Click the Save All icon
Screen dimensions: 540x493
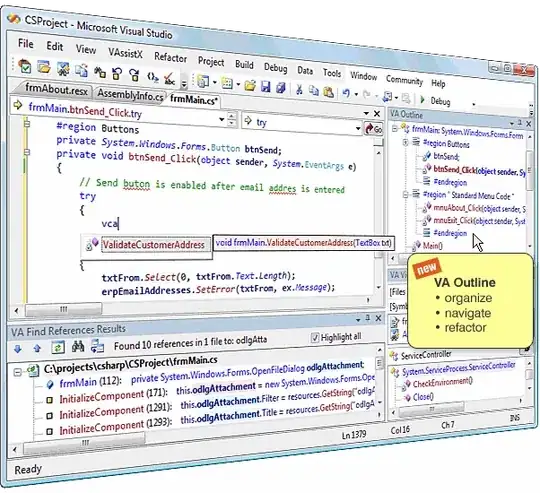[281, 87]
